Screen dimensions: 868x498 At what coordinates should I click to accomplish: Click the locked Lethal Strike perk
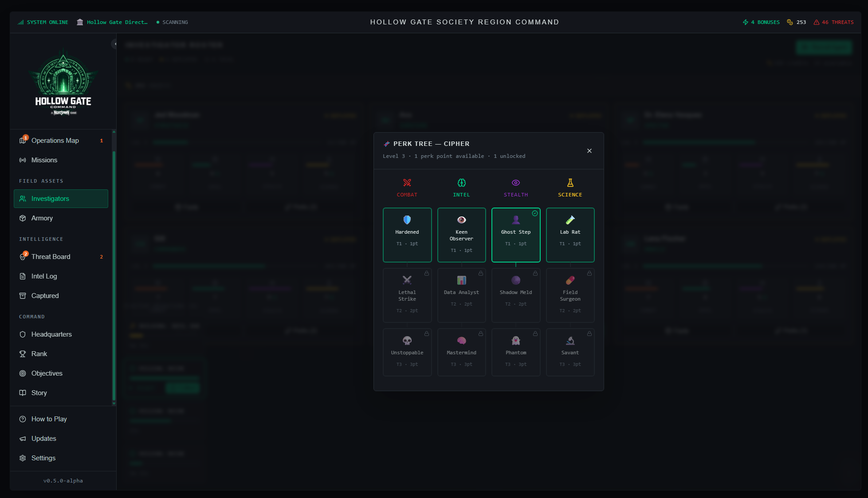tap(407, 295)
